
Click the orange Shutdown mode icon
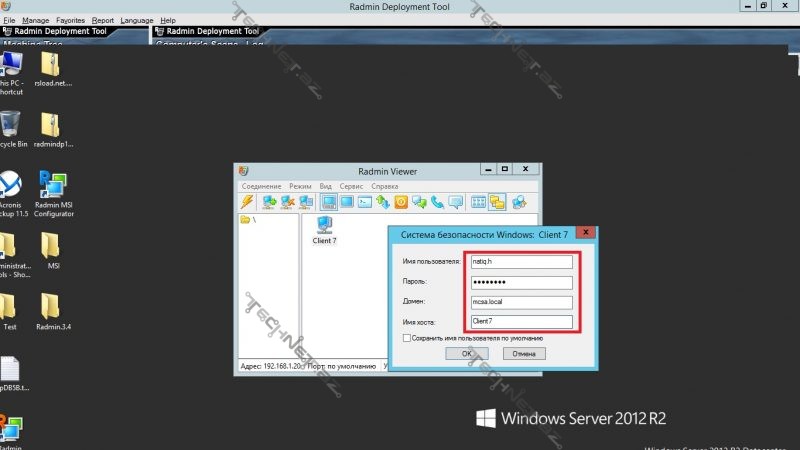click(401, 202)
